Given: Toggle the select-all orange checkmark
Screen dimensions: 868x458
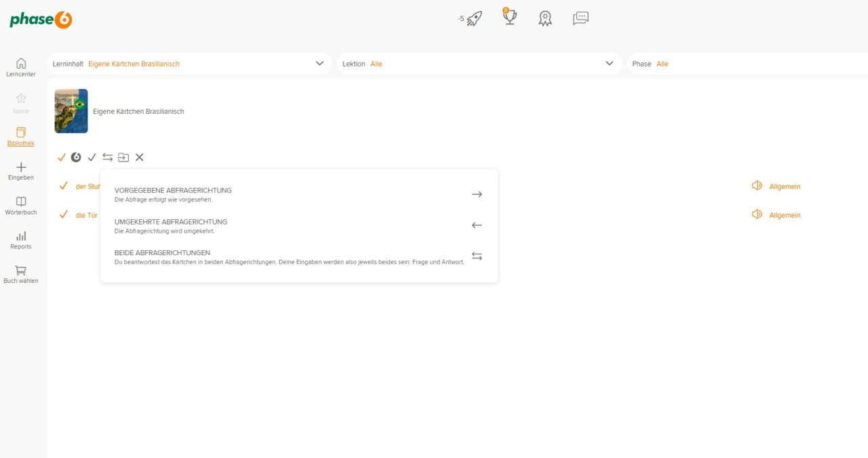Looking at the screenshot, I should 62,157.
